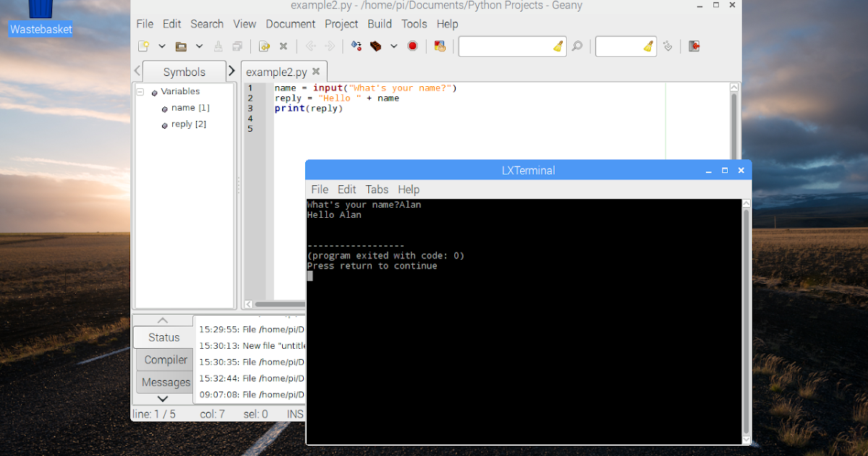
Task: Click down chevron below the Messages tab
Action: 163,399
